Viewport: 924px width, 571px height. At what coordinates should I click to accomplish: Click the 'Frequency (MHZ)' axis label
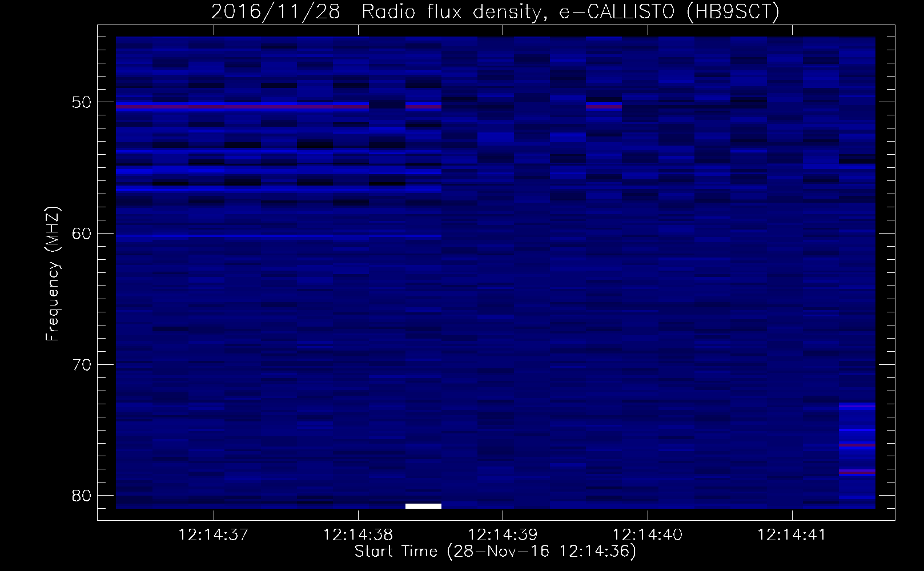point(53,274)
